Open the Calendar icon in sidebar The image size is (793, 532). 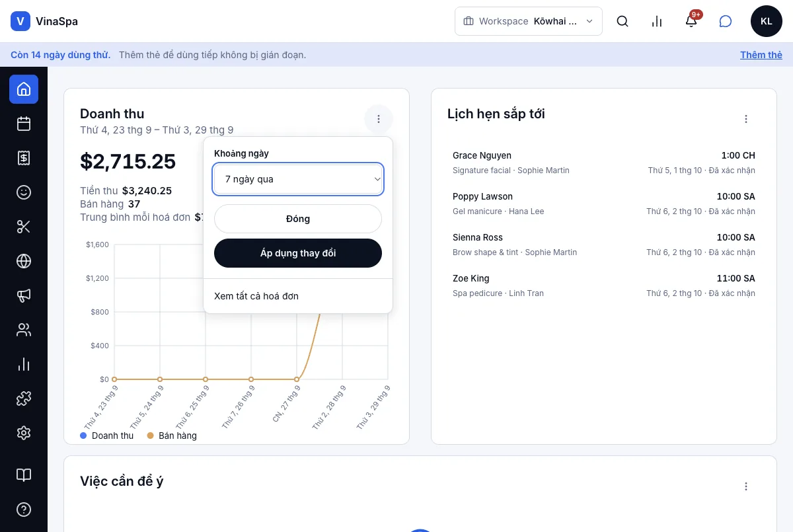(x=24, y=124)
